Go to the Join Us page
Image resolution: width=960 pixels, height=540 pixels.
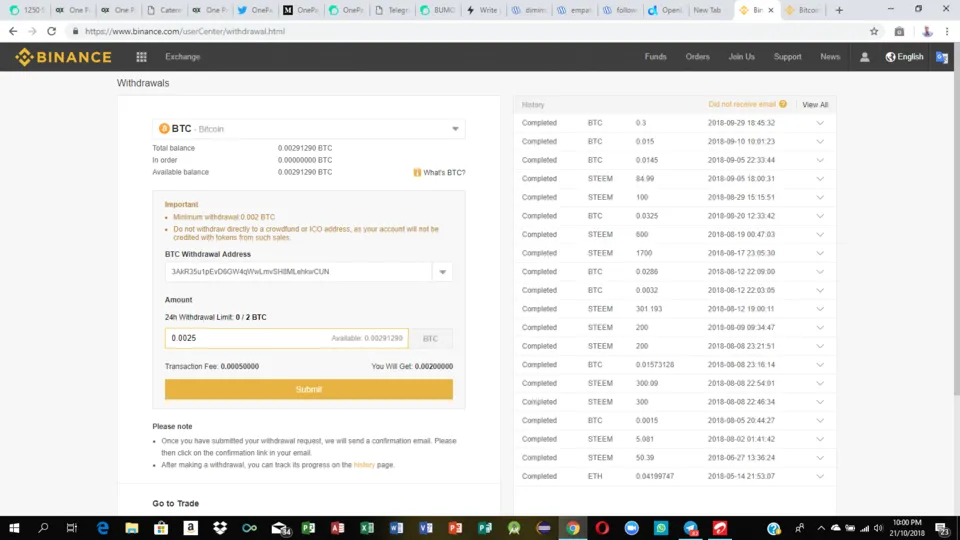point(741,57)
